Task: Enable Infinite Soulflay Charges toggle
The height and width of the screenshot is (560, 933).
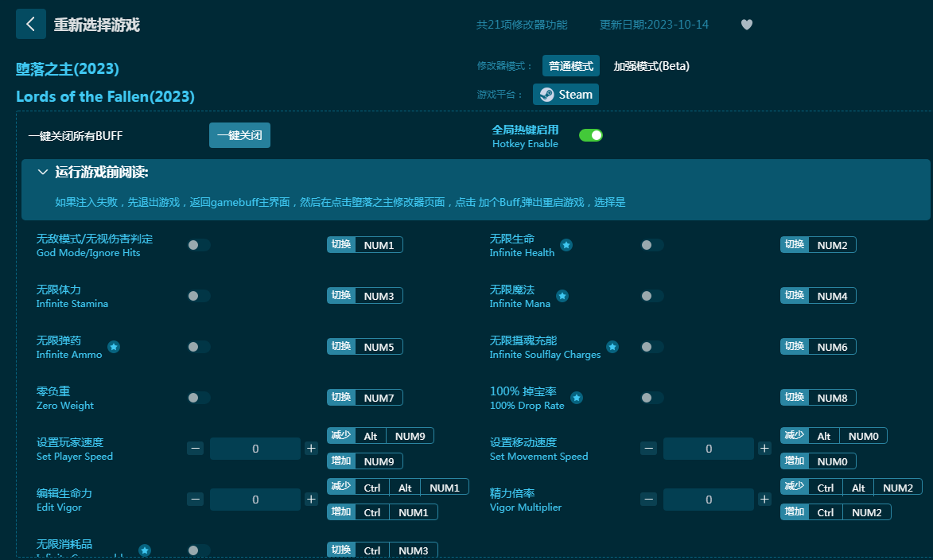Action: [x=652, y=347]
